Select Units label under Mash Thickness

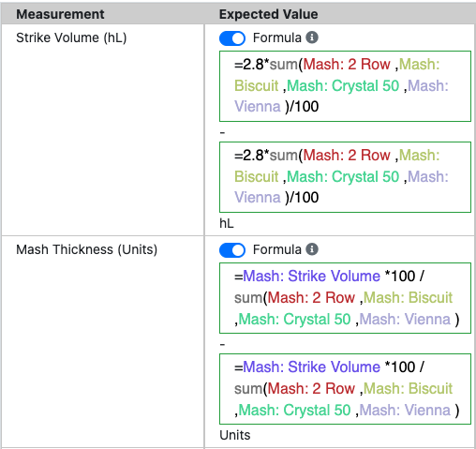[235, 435]
